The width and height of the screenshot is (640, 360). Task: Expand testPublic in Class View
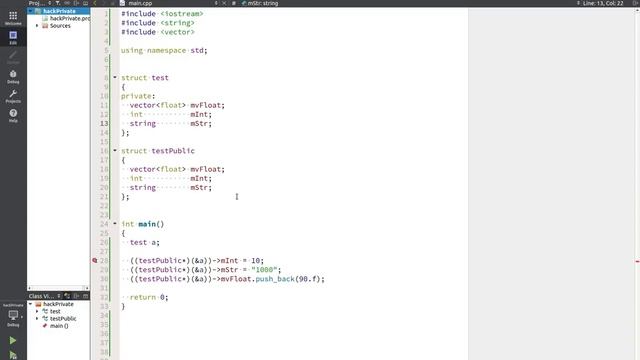pos(37,319)
